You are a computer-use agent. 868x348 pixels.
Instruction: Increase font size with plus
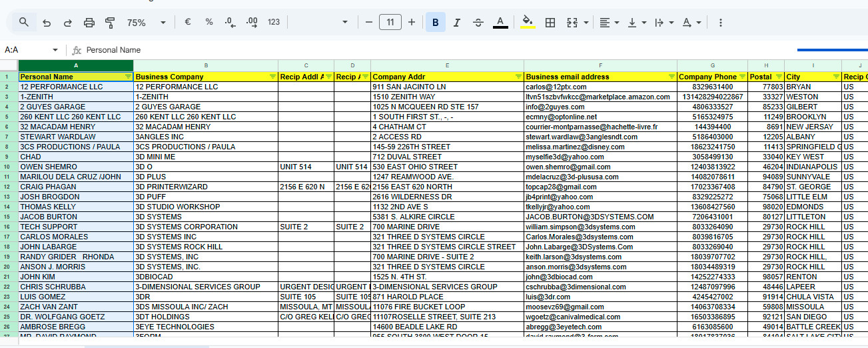click(412, 23)
